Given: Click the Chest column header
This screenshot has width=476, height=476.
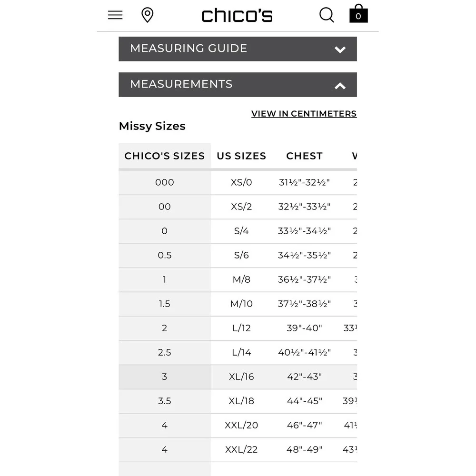Looking at the screenshot, I should [x=304, y=156].
